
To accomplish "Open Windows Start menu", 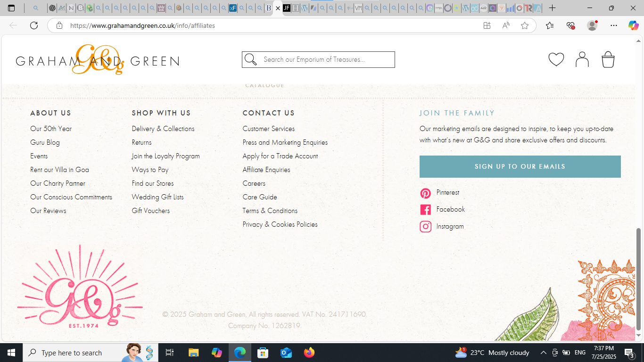I will [11, 353].
